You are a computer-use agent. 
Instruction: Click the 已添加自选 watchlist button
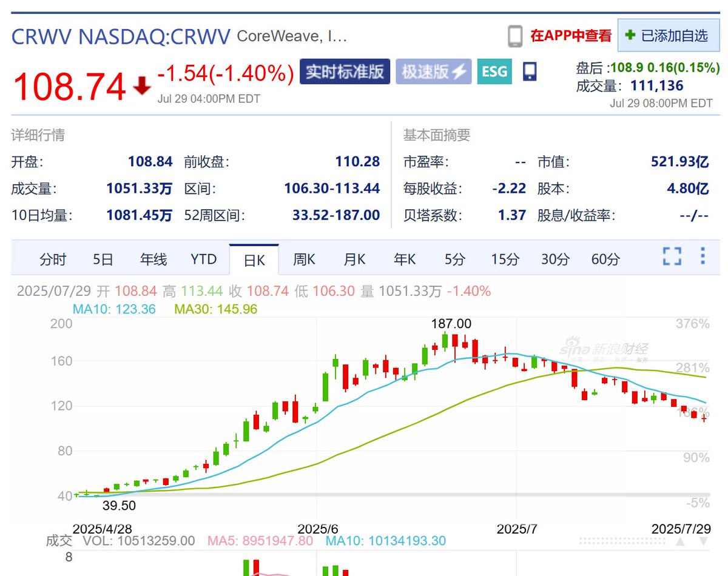(668, 36)
